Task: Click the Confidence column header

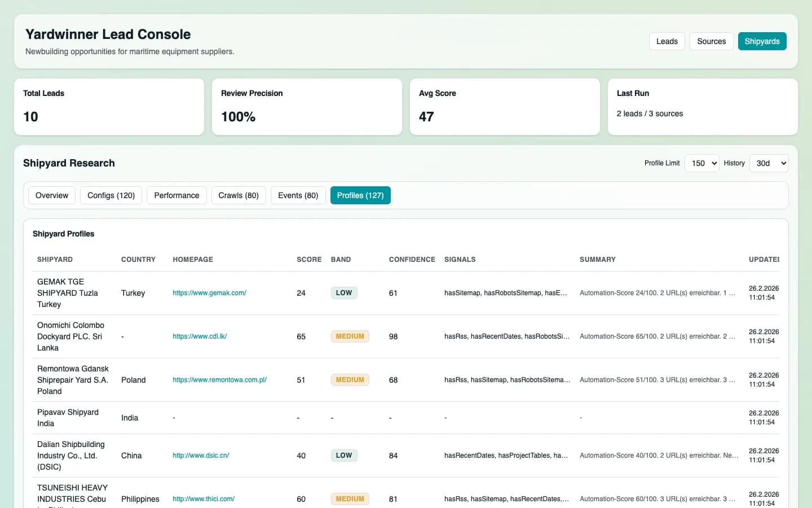Action: coord(412,260)
